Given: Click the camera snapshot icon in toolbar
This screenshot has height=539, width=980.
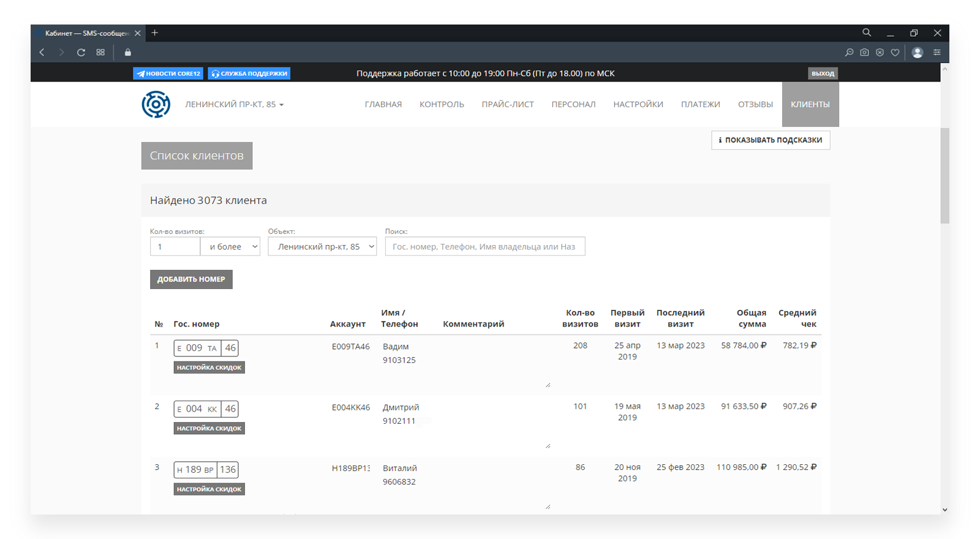Looking at the screenshot, I should click(x=864, y=53).
